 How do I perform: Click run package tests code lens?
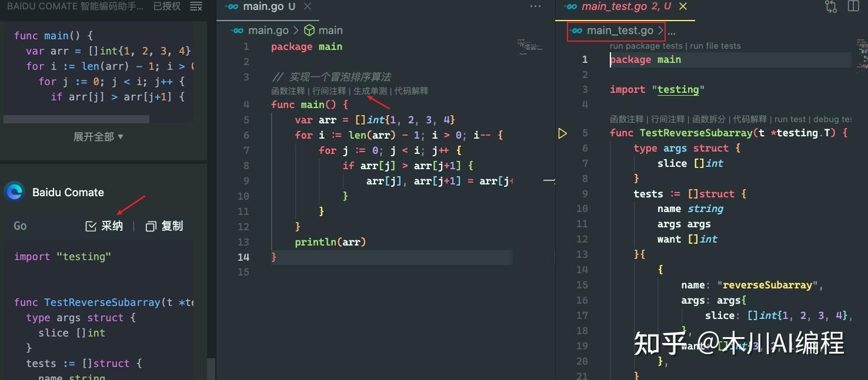pyautogui.click(x=646, y=46)
